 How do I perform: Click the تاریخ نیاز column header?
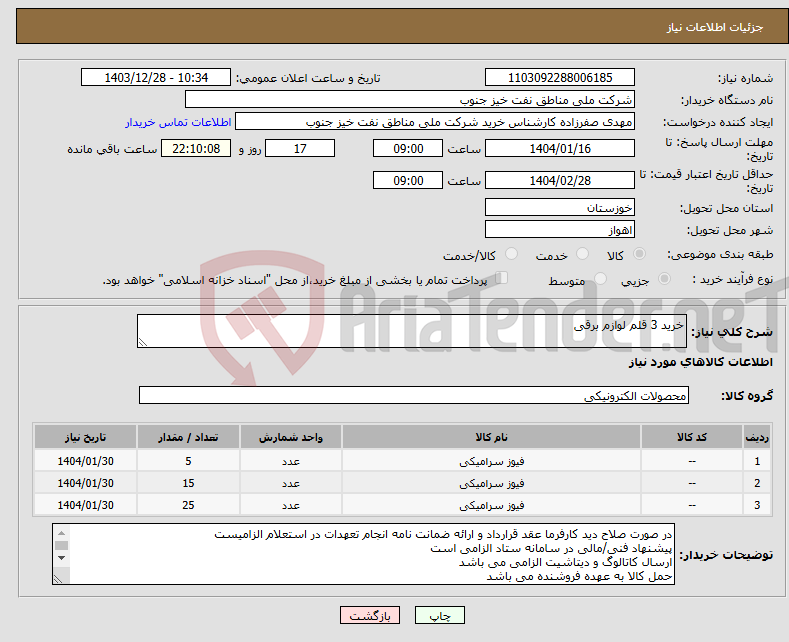pos(85,437)
